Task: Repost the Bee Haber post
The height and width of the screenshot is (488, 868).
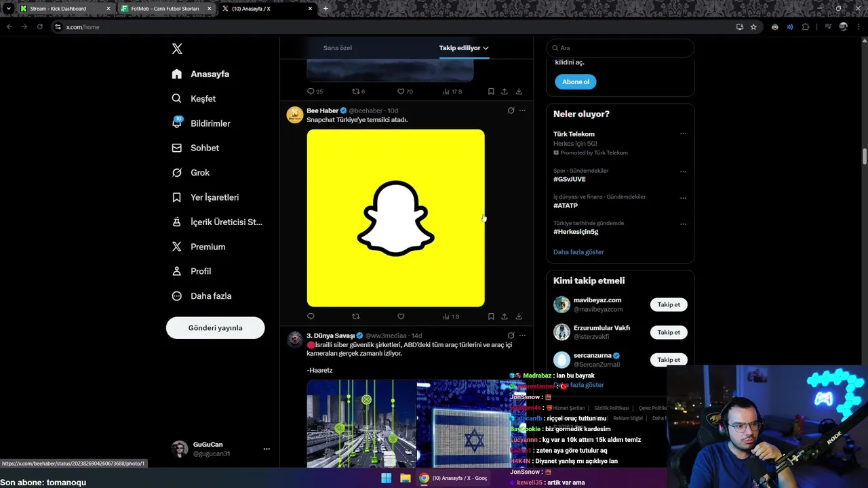Action: point(356,317)
